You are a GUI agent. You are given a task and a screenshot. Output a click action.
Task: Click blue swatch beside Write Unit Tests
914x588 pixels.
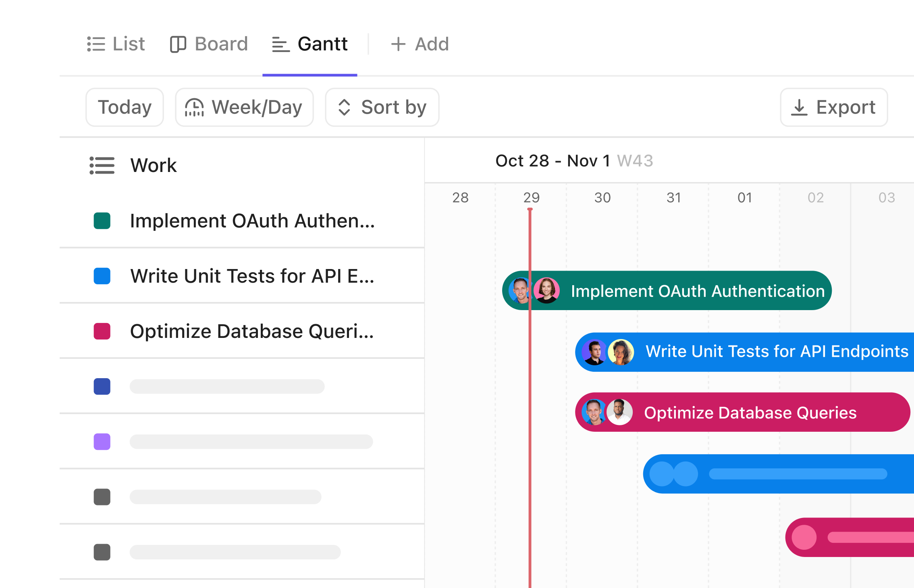tap(102, 276)
